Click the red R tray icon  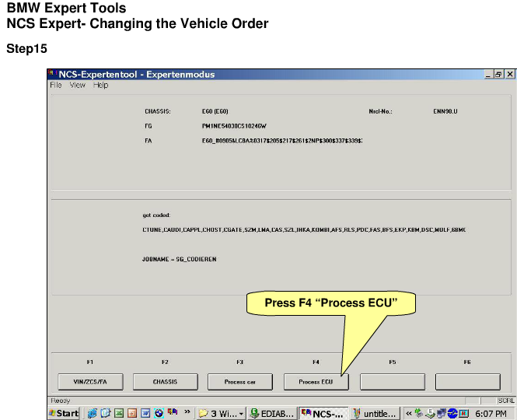click(x=463, y=413)
